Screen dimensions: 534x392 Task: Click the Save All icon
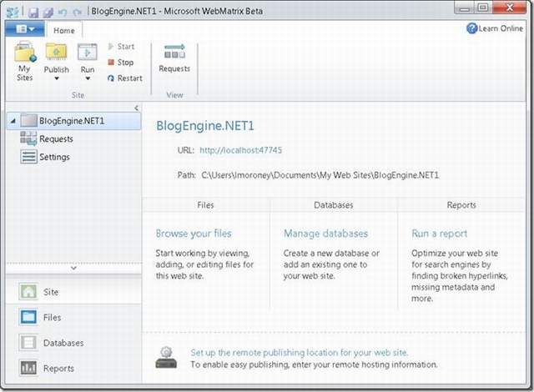pos(48,13)
